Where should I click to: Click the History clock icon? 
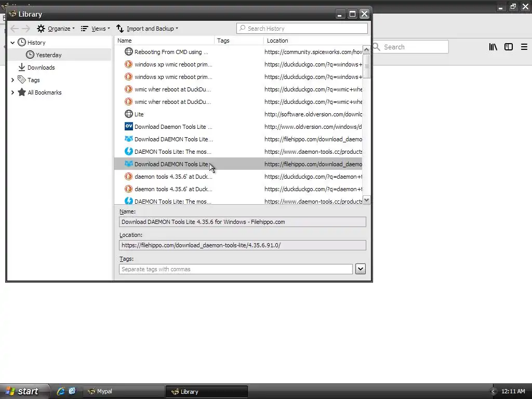22,43
